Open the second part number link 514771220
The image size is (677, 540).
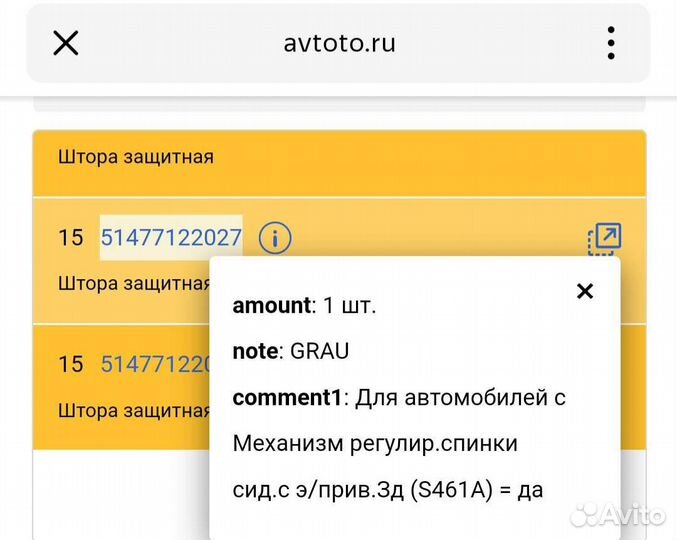pos(155,364)
